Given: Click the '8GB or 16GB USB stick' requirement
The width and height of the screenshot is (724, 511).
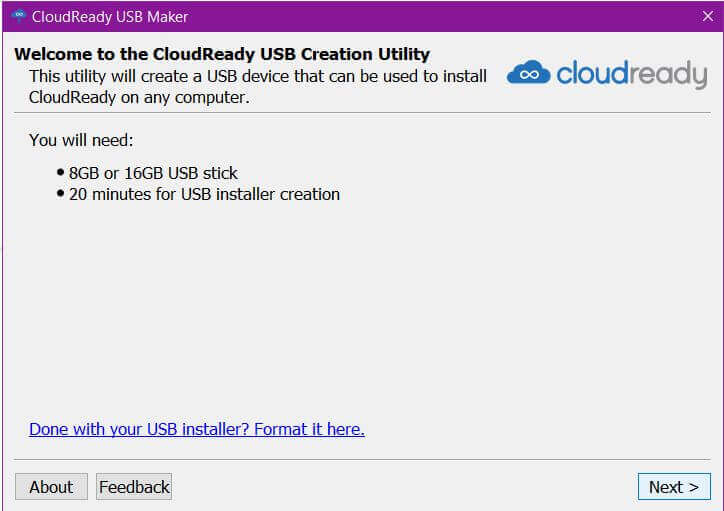Looking at the screenshot, I should [153, 173].
